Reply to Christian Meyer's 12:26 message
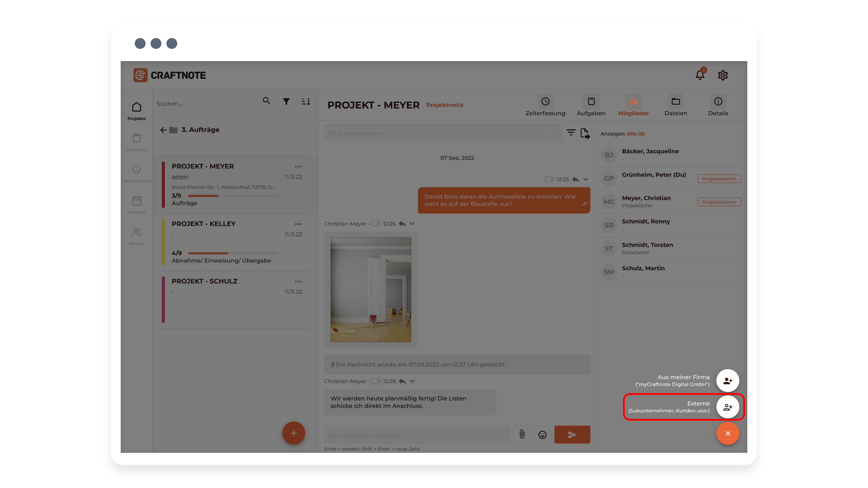This screenshot has height=488, width=868. [402, 224]
